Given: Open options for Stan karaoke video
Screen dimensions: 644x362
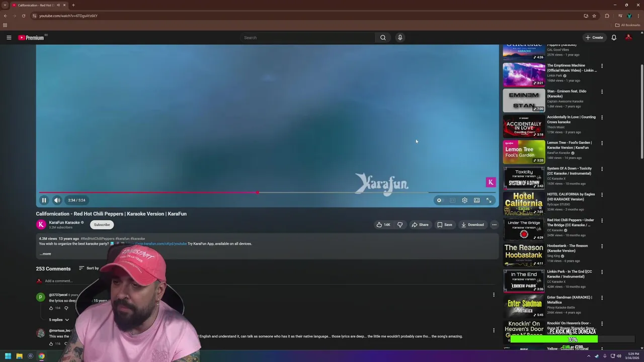Looking at the screenshot, I should point(602,92).
